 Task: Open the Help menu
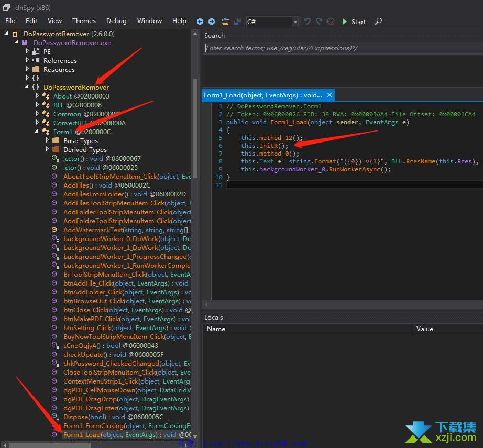179,21
